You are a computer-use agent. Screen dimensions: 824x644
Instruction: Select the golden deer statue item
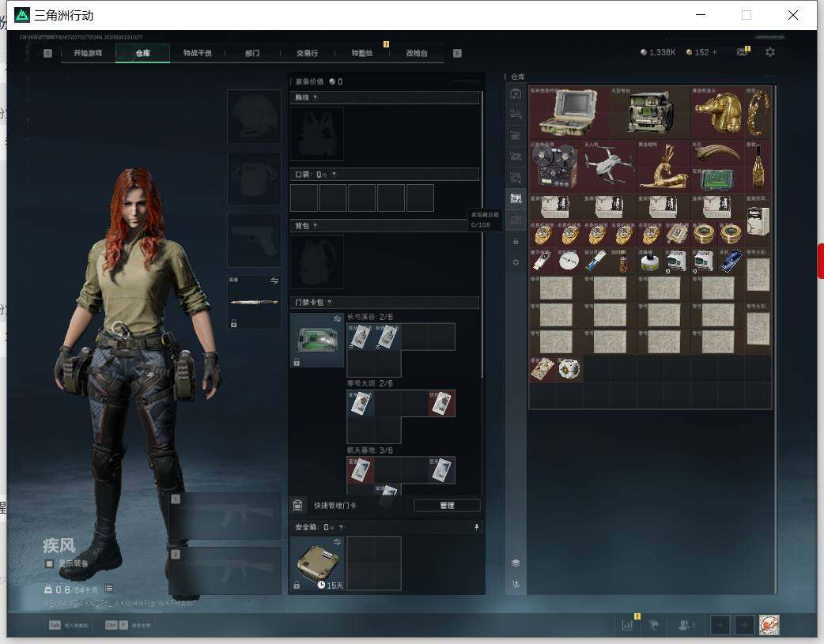click(x=663, y=166)
